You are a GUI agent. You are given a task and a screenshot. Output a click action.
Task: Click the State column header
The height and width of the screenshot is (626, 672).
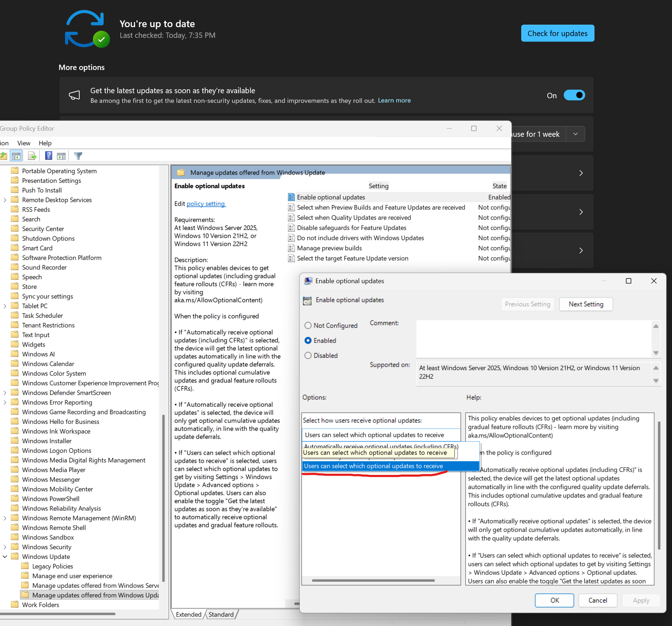tap(499, 186)
